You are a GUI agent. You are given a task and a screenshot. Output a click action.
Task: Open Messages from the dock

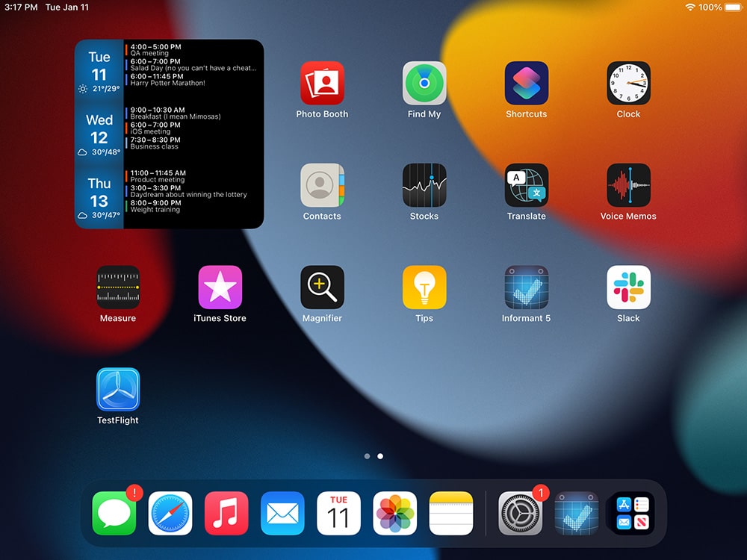point(114,514)
